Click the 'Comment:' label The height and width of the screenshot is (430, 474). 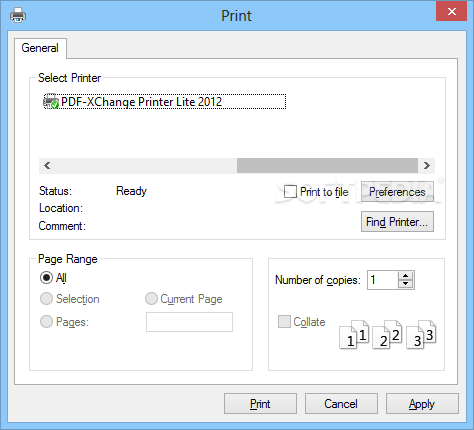[x=62, y=226]
